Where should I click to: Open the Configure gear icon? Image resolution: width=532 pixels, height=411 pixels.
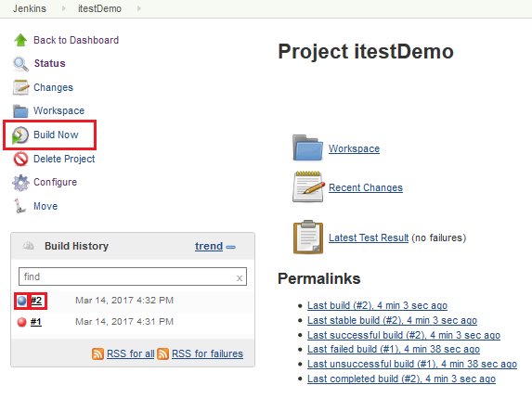click(20, 183)
